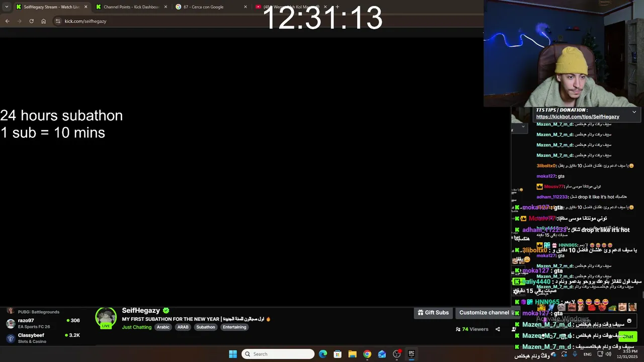Open Outlook mail from taskbar
The width and height of the screenshot is (644, 362).
tap(382, 354)
